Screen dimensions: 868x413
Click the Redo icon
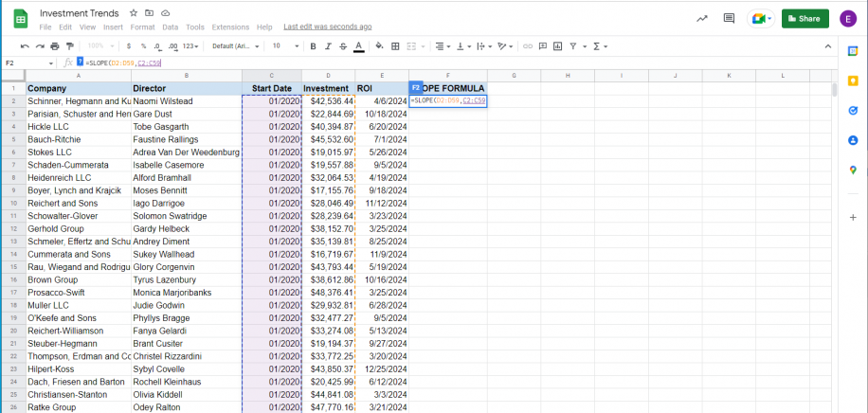39,46
